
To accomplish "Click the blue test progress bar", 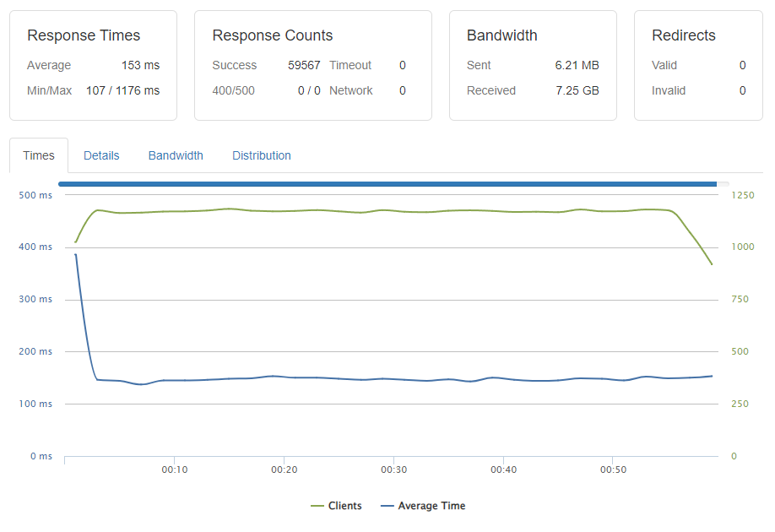I will [387, 184].
